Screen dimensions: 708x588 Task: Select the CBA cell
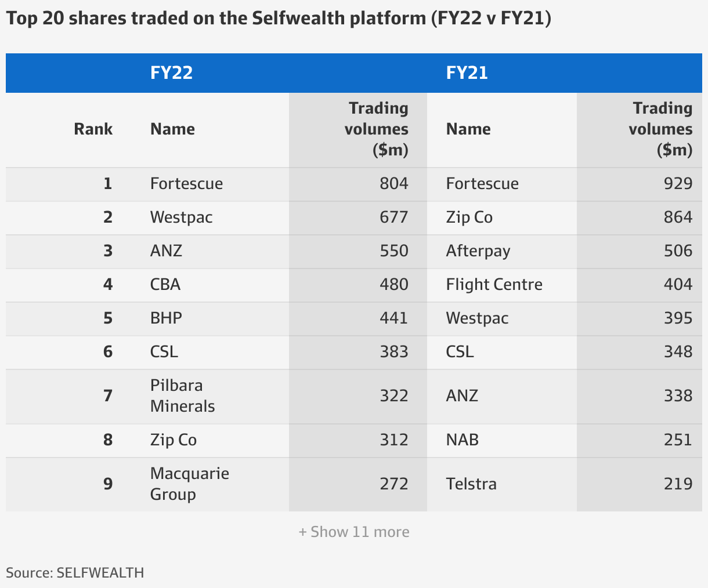165,285
